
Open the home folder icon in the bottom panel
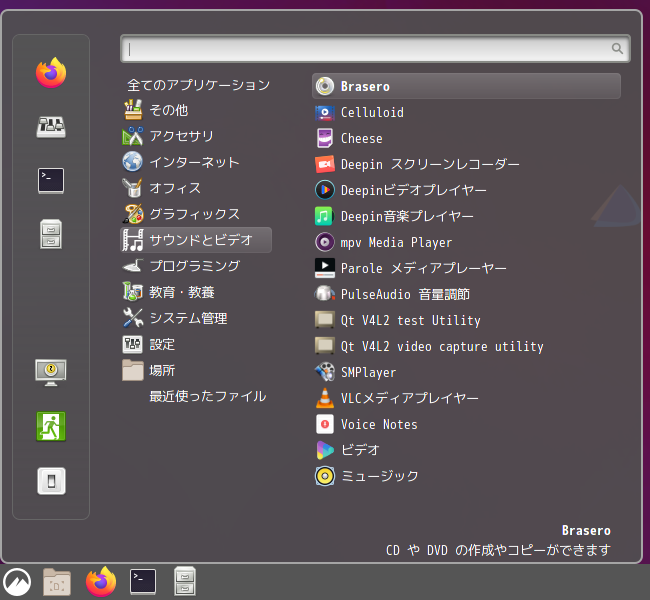57,582
